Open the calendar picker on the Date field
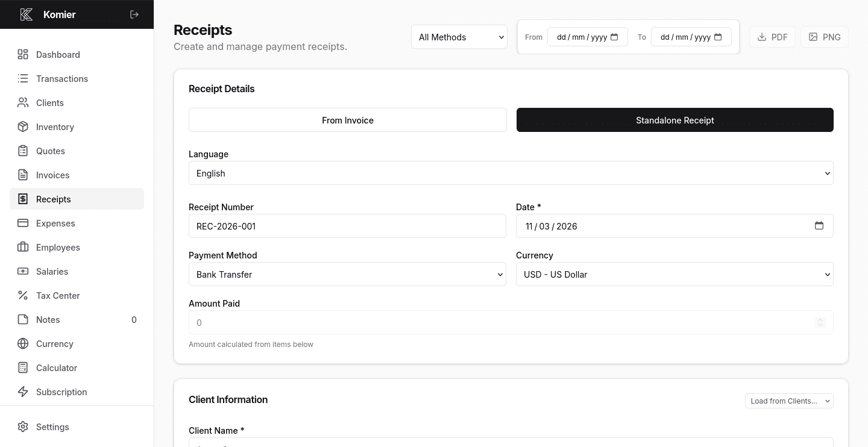Image resolution: width=868 pixels, height=447 pixels. [x=819, y=225]
